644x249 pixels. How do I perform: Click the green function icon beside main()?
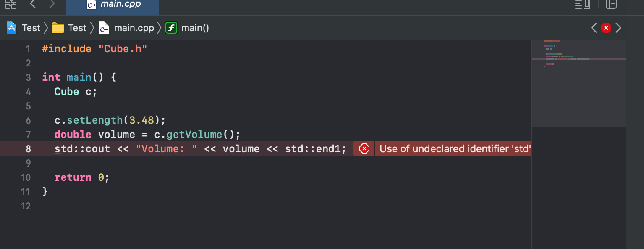[x=171, y=27]
